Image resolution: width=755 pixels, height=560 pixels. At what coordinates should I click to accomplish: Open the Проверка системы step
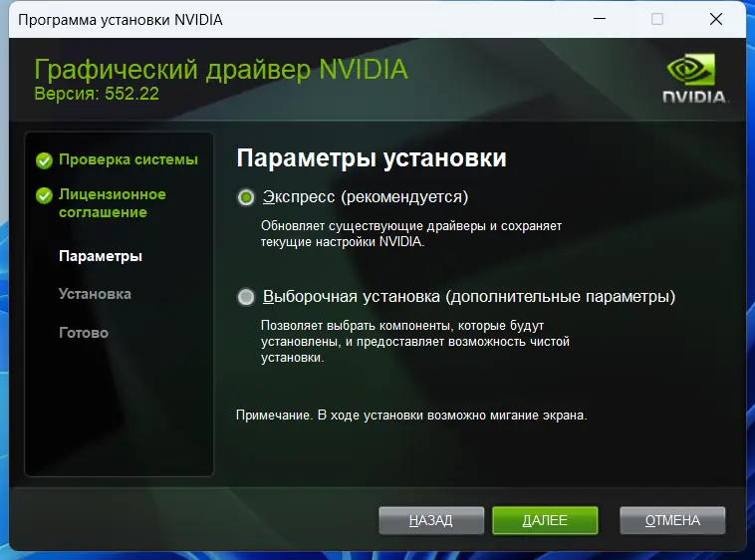(128, 159)
